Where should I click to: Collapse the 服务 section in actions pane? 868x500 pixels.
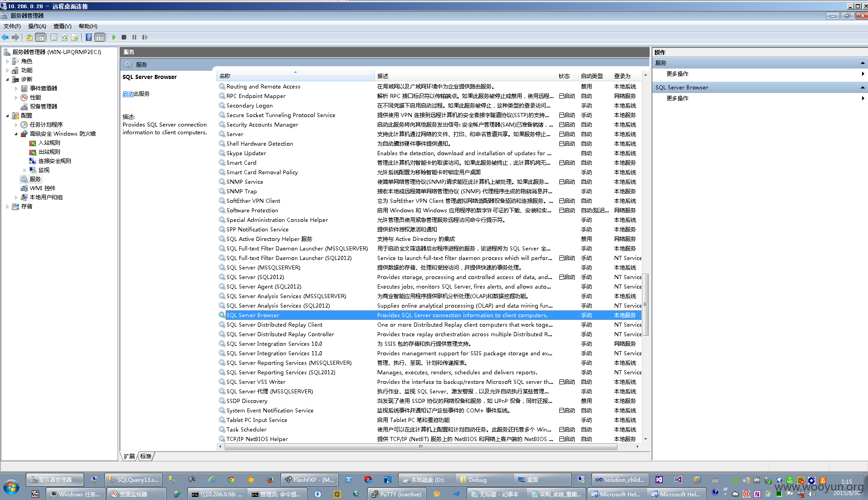coord(863,63)
